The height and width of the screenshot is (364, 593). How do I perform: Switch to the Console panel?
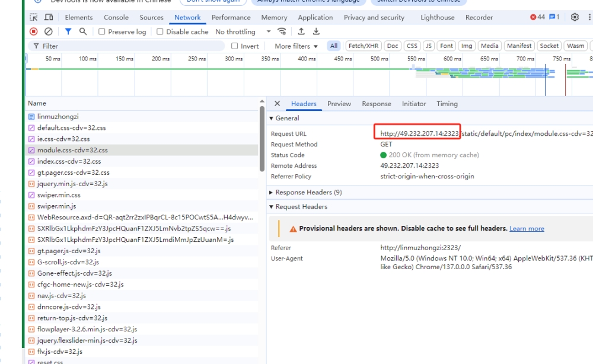click(116, 17)
